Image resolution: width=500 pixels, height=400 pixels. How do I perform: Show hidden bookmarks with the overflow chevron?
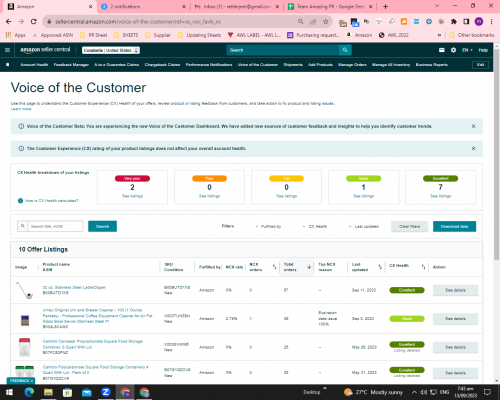coord(439,35)
